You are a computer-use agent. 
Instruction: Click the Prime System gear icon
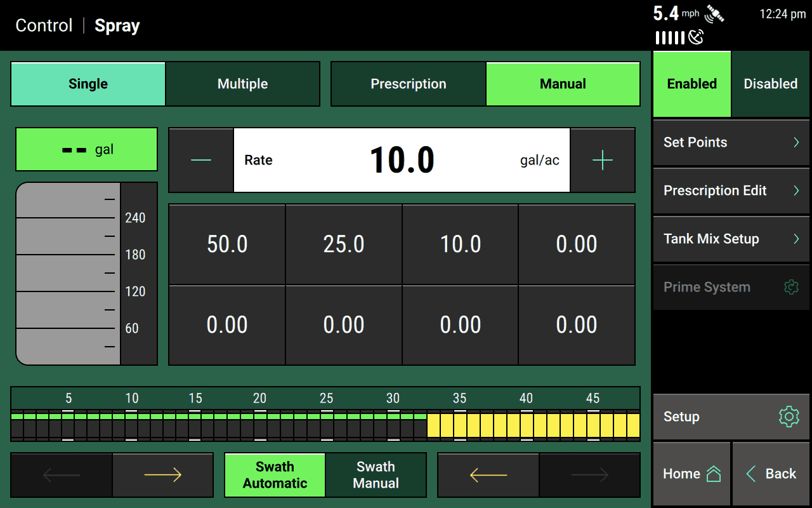(791, 287)
